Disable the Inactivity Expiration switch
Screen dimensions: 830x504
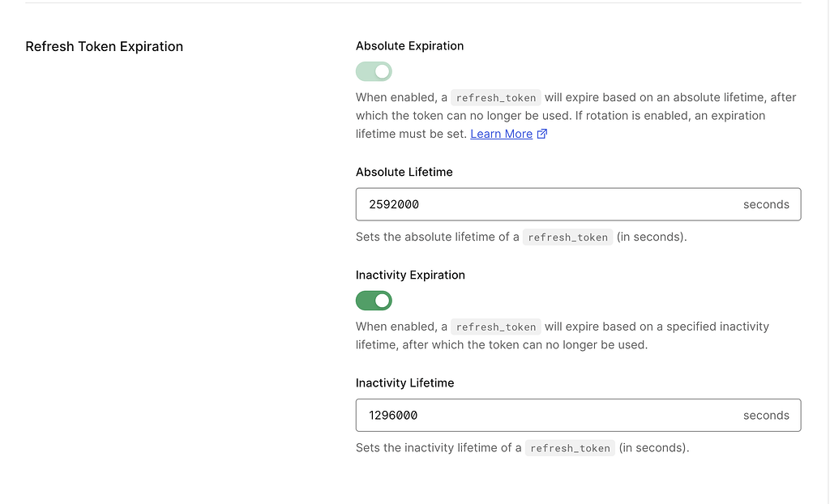point(374,301)
